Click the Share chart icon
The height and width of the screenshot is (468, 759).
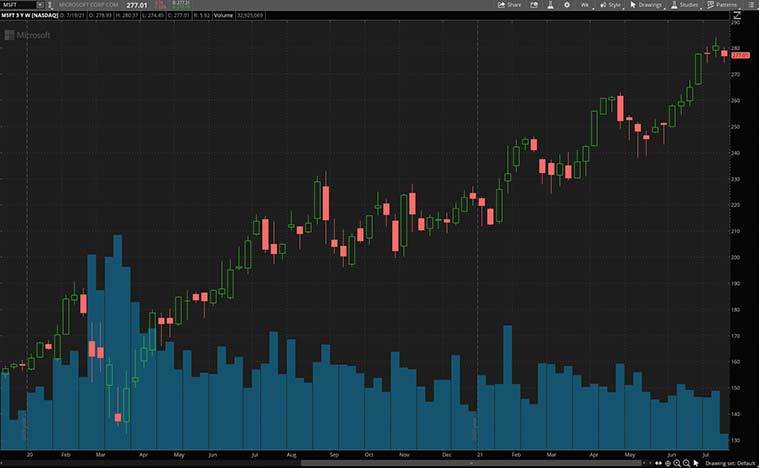[x=510, y=5]
